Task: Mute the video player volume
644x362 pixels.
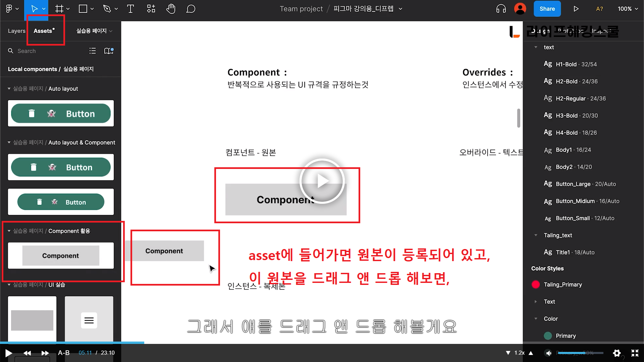Action: (548, 353)
